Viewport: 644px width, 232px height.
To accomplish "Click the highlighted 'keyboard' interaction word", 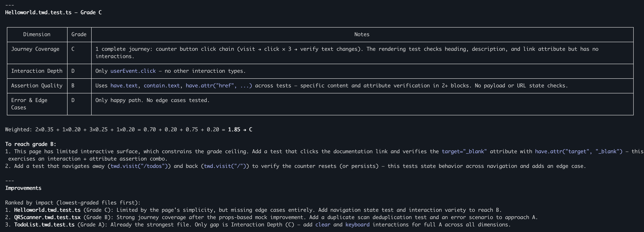I will (x=357, y=225).
